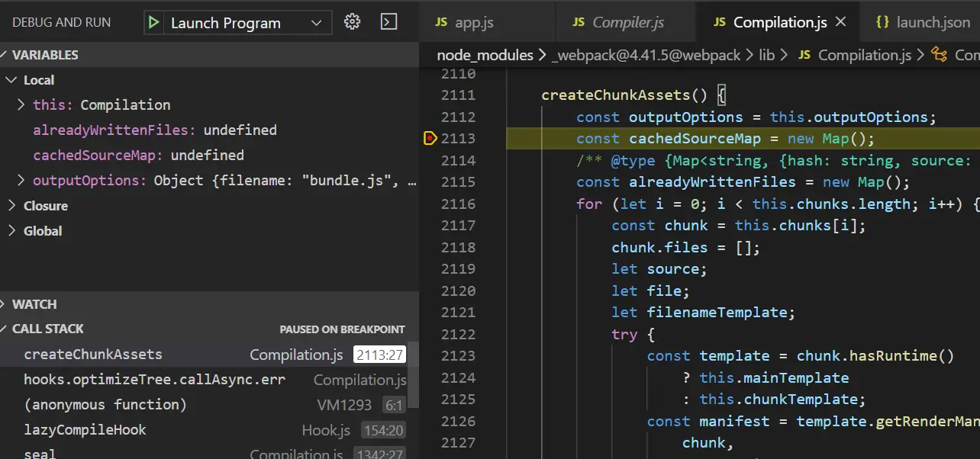
Task: Open launch.json via gear icon
Action: [352, 22]
